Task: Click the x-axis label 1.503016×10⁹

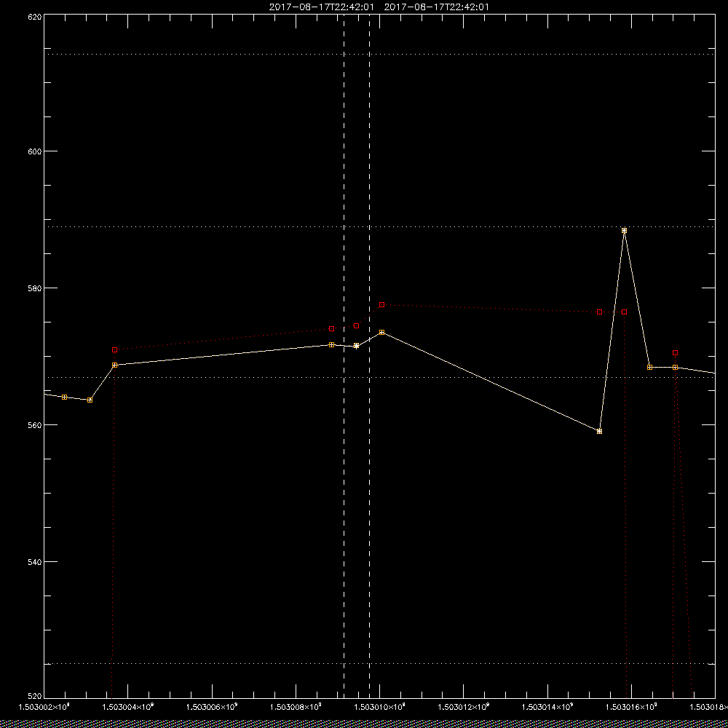Action: click(x=632, y=707)
